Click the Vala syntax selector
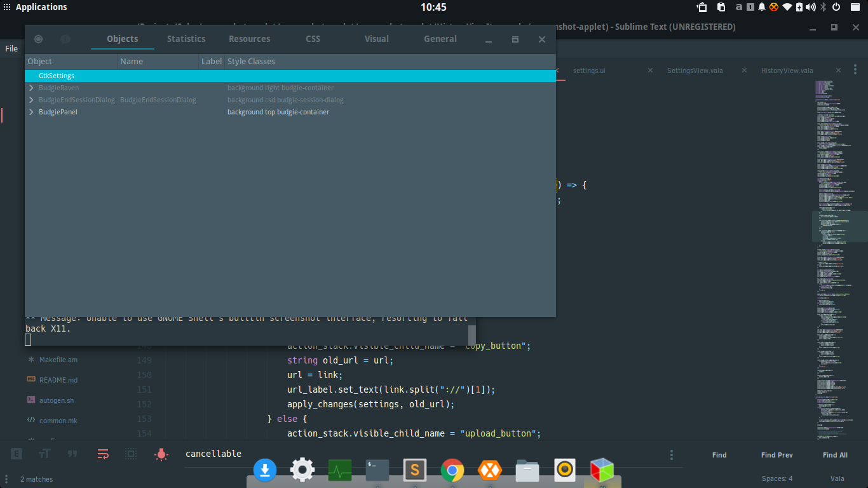 837,479
